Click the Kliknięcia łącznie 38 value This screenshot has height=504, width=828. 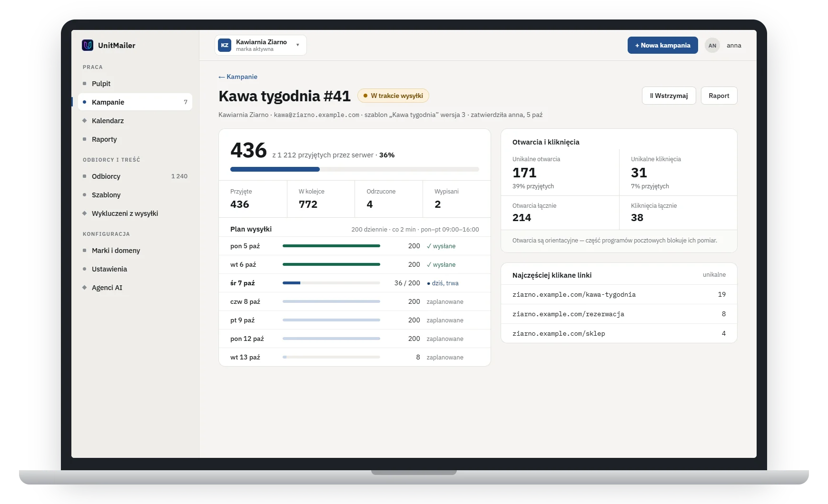point(637,217)
